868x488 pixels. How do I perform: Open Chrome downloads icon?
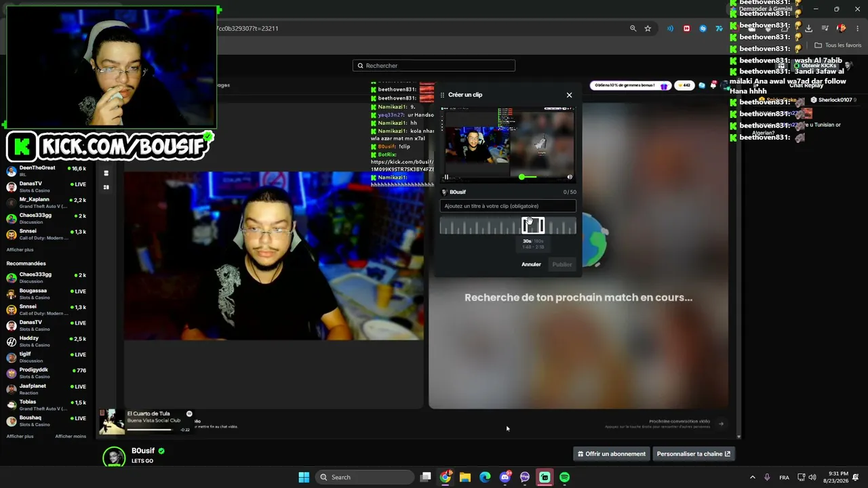pyautogui.click(x=808, y=28)
